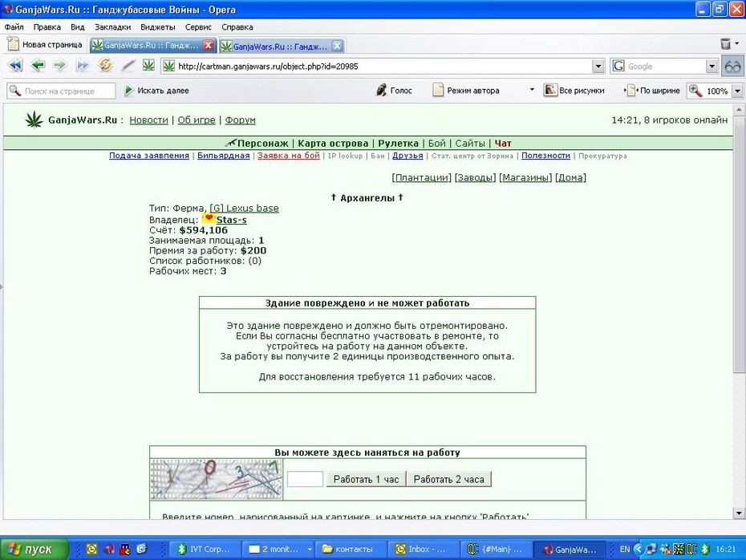Open the [G] Lexus base link

[245, 209]
